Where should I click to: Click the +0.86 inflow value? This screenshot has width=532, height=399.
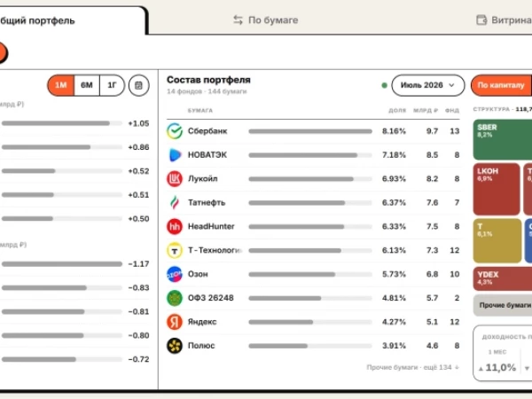tap(138, 147)
